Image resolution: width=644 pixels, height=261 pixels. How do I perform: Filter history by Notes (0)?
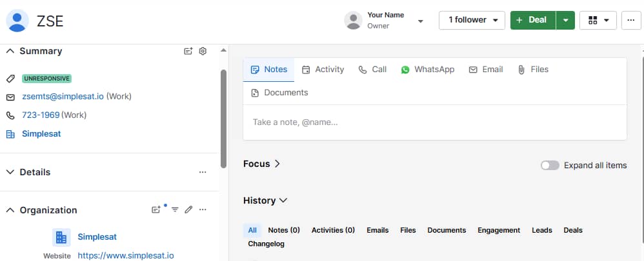pyautogui.click(x=284, y=230)
